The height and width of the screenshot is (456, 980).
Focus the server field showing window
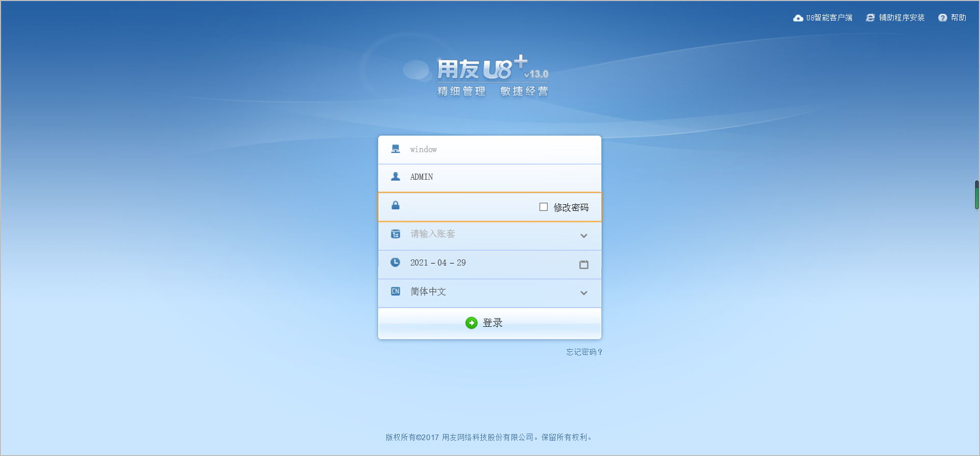tap(489, 150)
